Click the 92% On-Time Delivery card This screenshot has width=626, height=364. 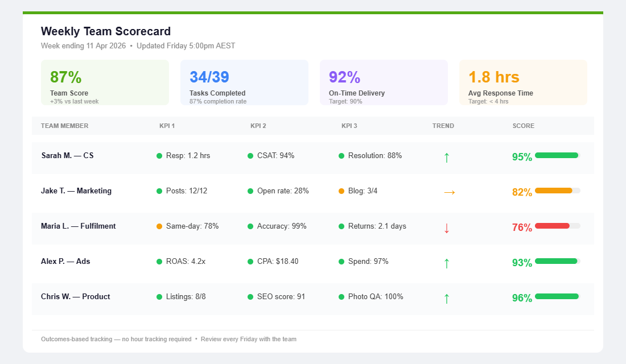[x=384, y=81]
